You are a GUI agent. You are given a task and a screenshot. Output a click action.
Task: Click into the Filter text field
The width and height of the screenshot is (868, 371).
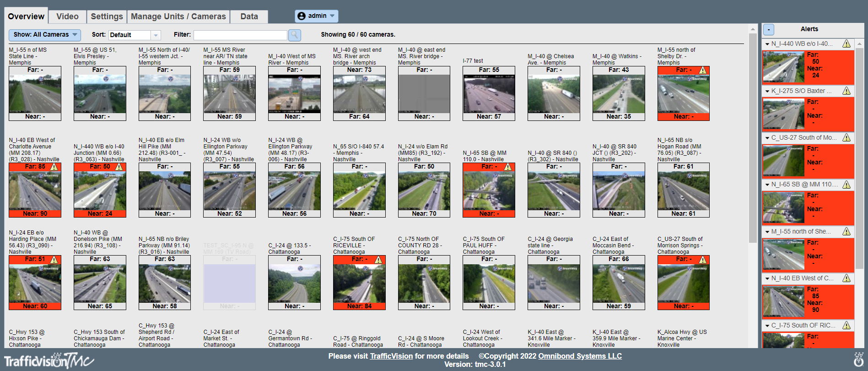tap(240, 35)
